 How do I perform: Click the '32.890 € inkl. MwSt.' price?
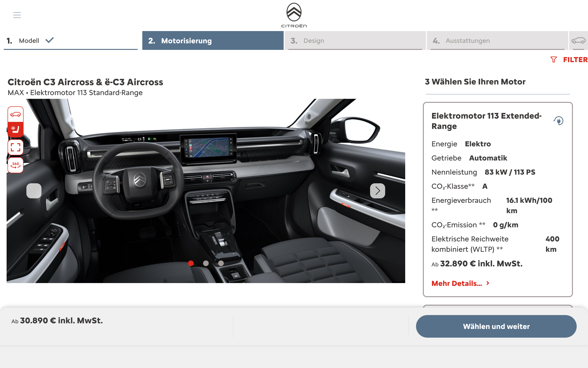pos(481,264)
